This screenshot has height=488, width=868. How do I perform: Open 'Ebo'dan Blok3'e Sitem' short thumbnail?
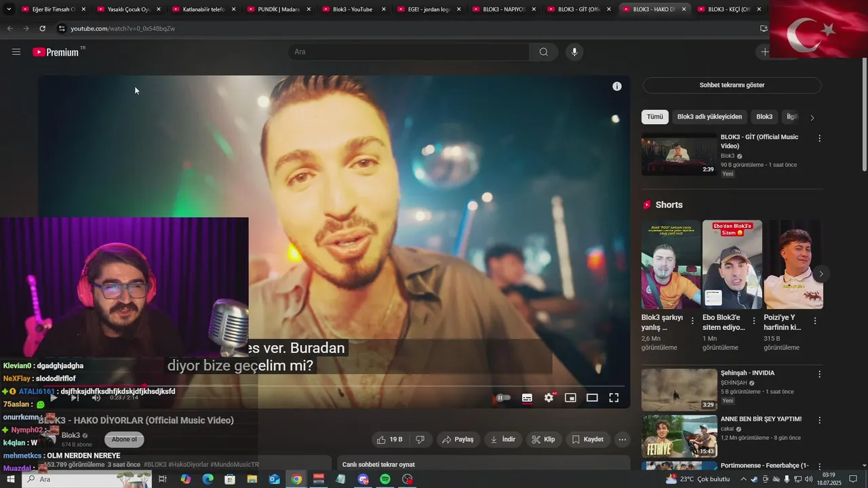coord(732,264)
